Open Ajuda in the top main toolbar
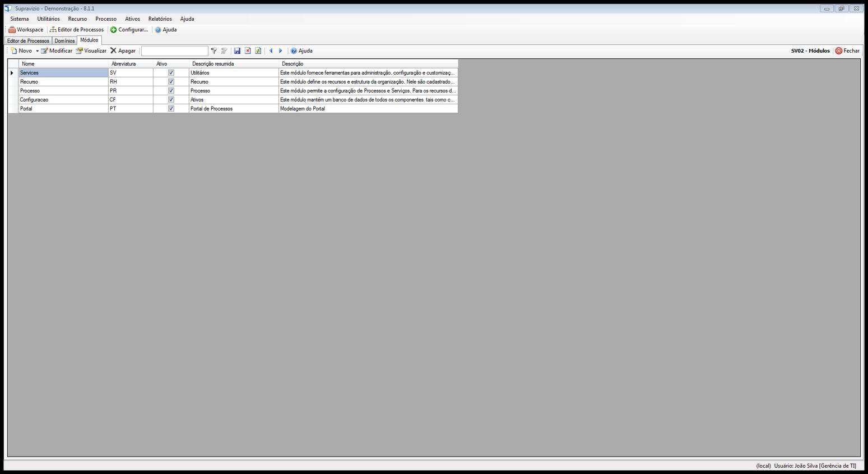This screenshot has width=868, height=474. point(166,30)
